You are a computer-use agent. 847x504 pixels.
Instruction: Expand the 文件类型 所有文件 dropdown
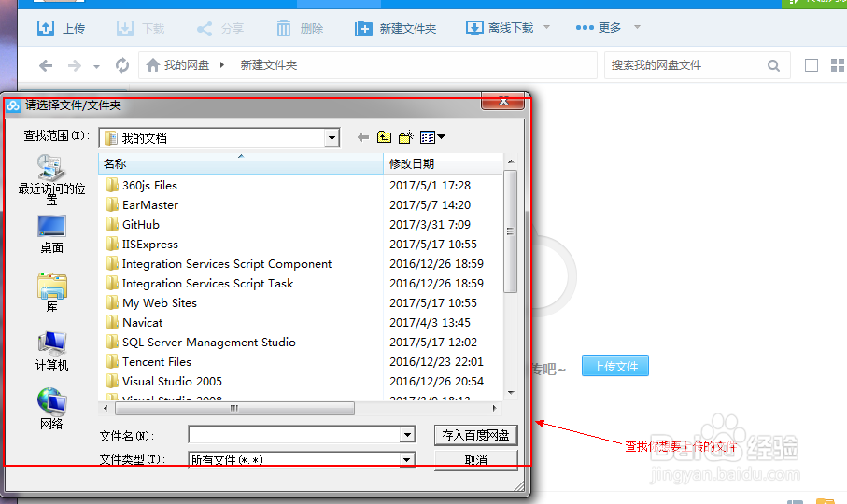pos(408,460)
